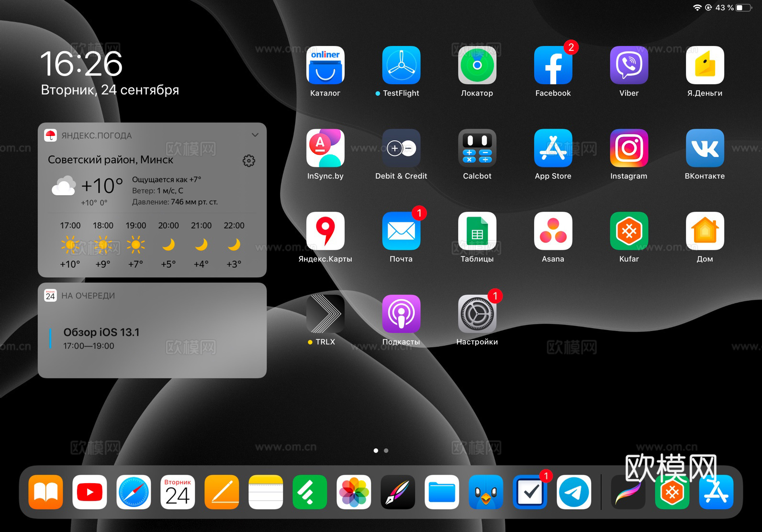Image resolution: width=762 pixels, height=532 pixels.
Task: Launch the feather pen drawing app in dock
Action: 398,492
